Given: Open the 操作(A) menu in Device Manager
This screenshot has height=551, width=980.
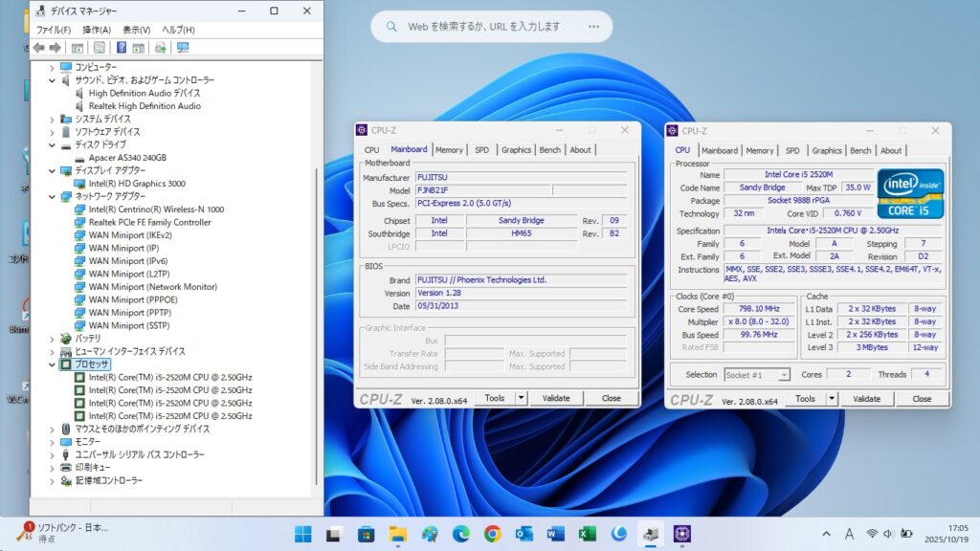Looking at the screenshot, I should click(x=97, y=30).
